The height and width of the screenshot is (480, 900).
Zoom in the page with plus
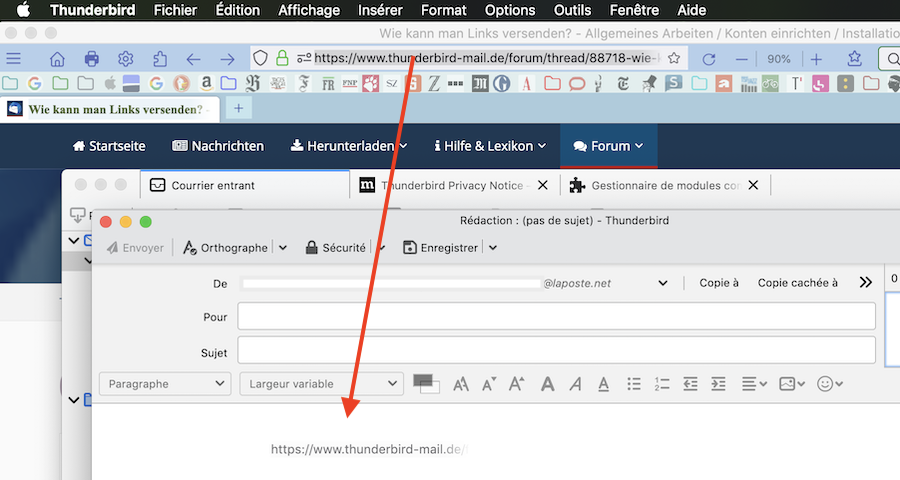[x=816, y=59]
